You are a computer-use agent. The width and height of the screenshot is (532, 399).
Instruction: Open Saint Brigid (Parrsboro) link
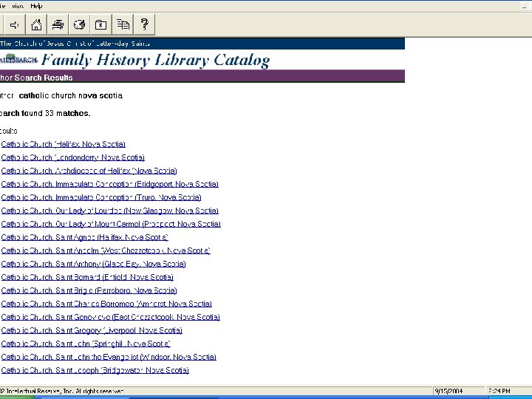[89, 290]
